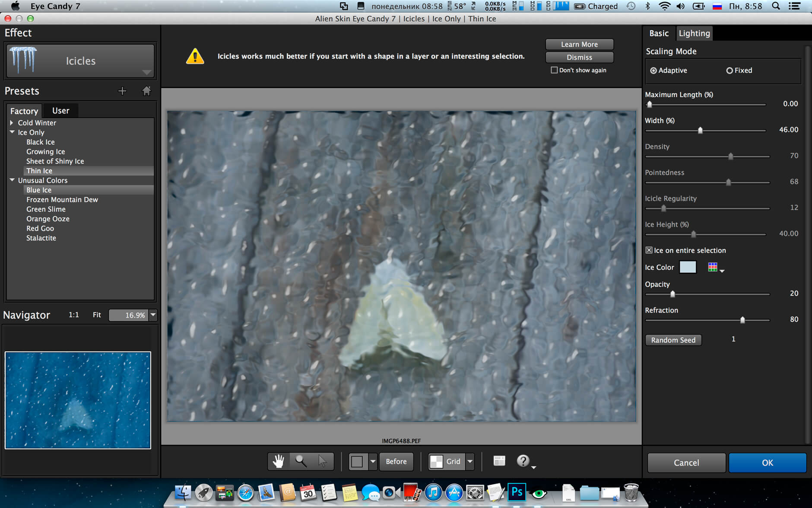This screenshot has height=508, width=812.
Task: Add a new preset with plus icon
Action: point(122,91)
